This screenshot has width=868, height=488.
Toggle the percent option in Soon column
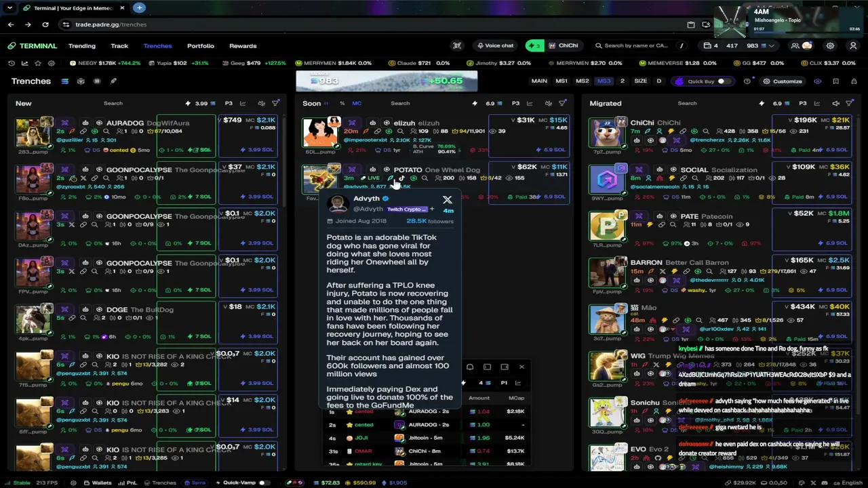pos(342,104)
